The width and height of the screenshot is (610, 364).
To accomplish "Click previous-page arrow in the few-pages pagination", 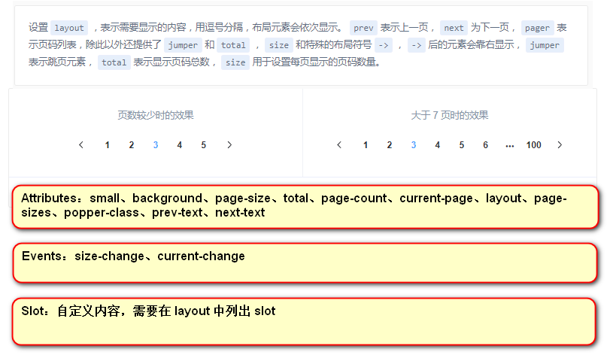I will coord(81,145).
